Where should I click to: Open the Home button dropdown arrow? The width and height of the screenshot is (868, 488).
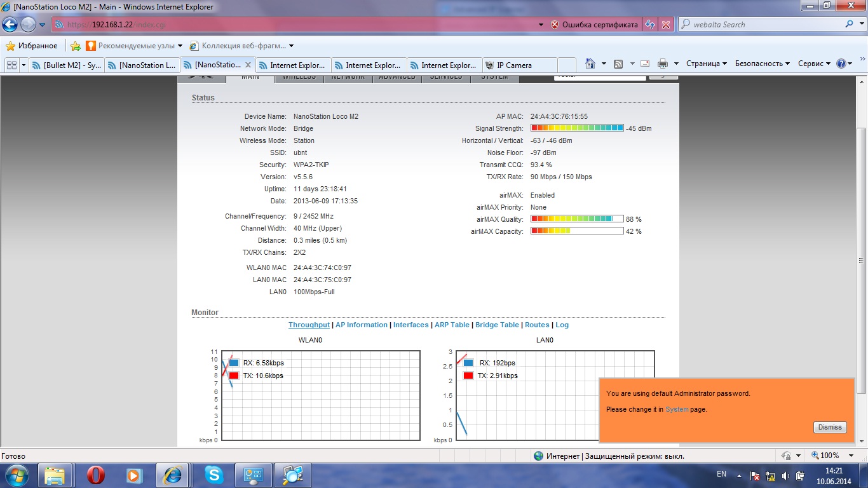pos(602,64)
